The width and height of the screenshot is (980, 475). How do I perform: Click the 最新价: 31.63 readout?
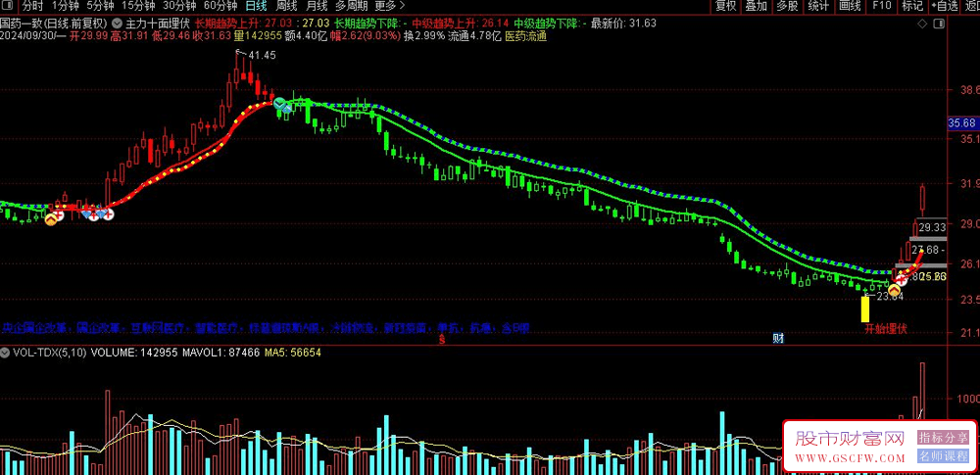[623, 24]
